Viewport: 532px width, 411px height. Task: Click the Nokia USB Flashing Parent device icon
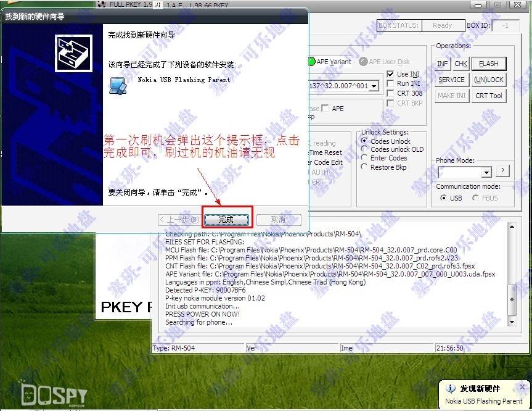click(x=118, y=85)
